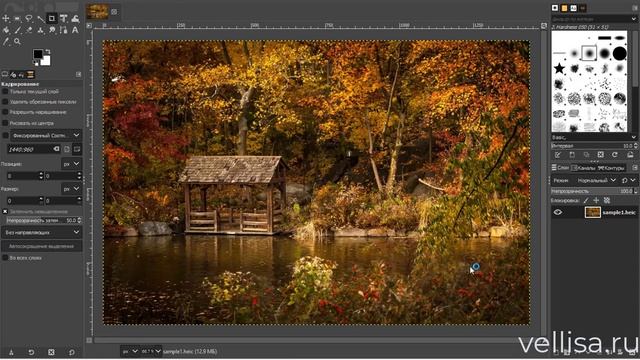Image resolution: width=640 pixels, height=360 pixels.
Task: Open selected brush as image
Action: coord(630,155)
